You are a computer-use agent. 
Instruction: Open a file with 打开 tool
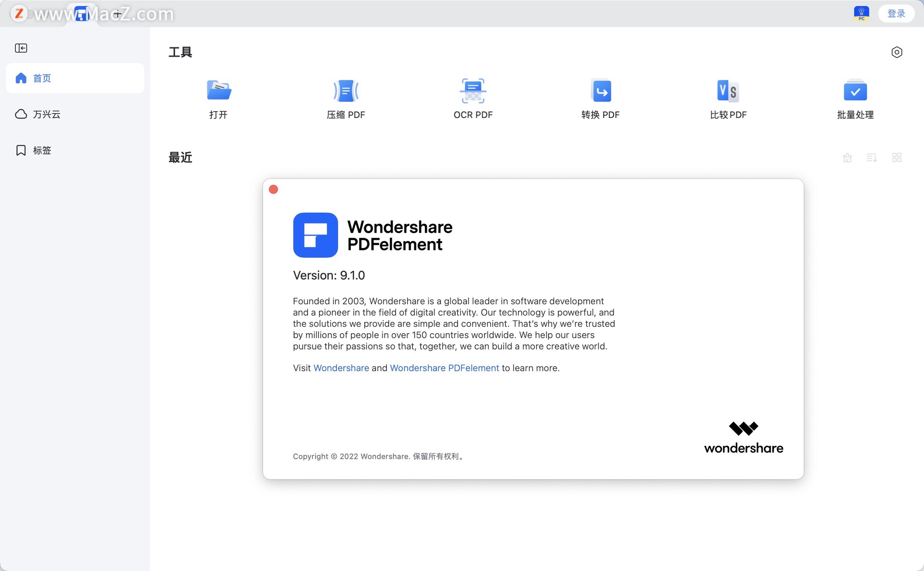pos(218,98)
